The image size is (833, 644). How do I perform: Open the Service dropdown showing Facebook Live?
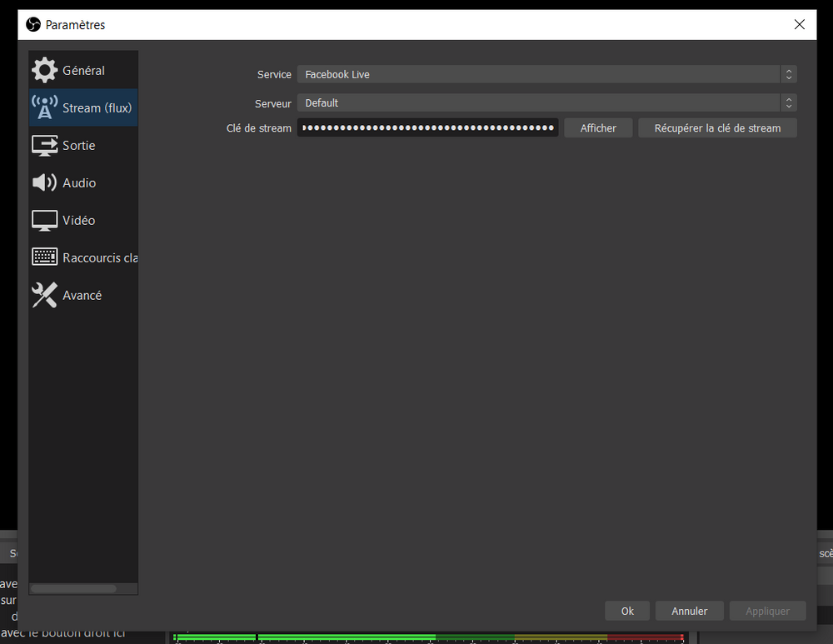click(546, 74)
